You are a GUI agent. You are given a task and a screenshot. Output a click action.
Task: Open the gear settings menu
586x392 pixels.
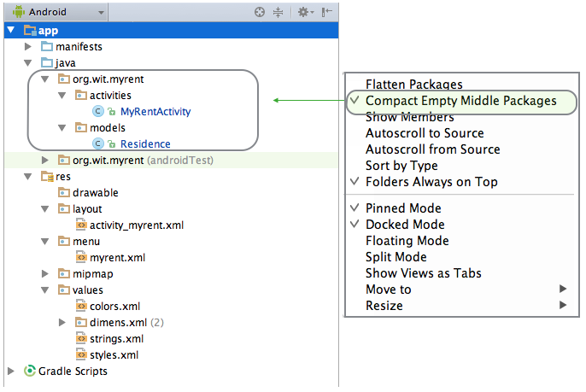coord(302,13)
